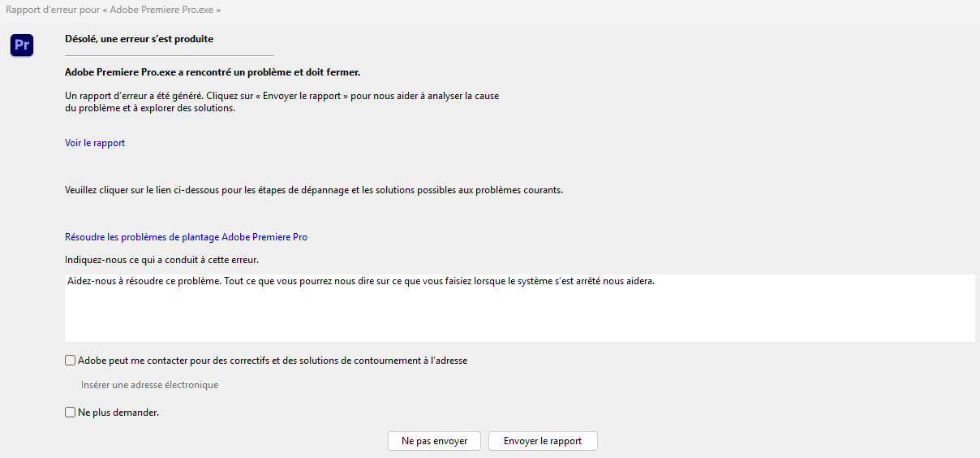Click the 'Ne plus demander.' label text
Viewport: 980px width, 458px height.
[118, 413]
